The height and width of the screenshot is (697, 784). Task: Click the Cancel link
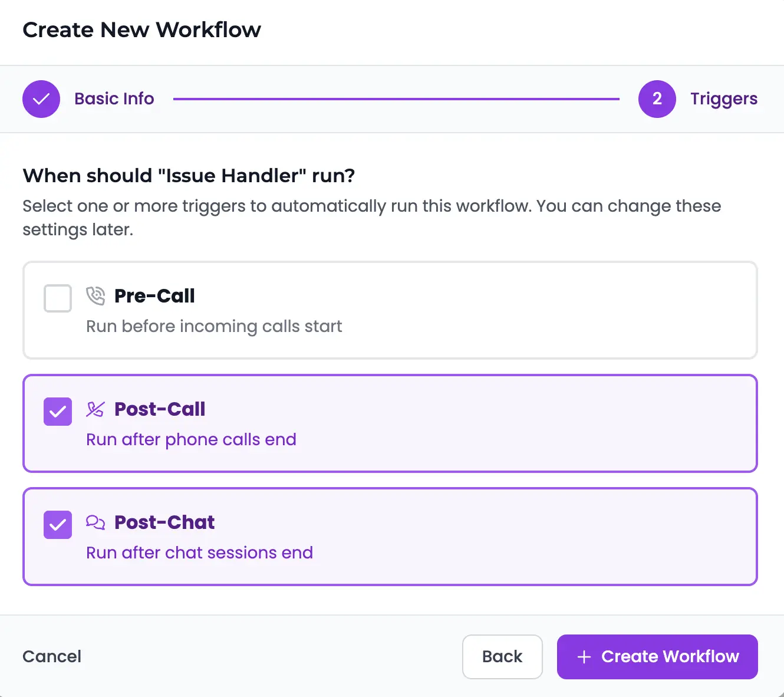pos(52,656)
